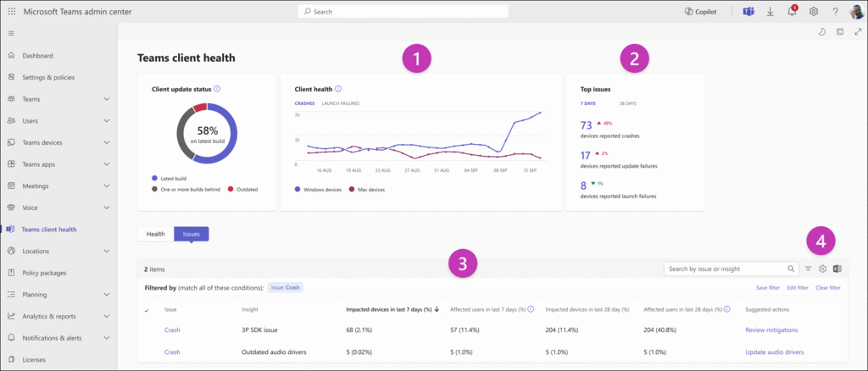
Task: Open Users in the sidebar
Action: tap(30, 120)
